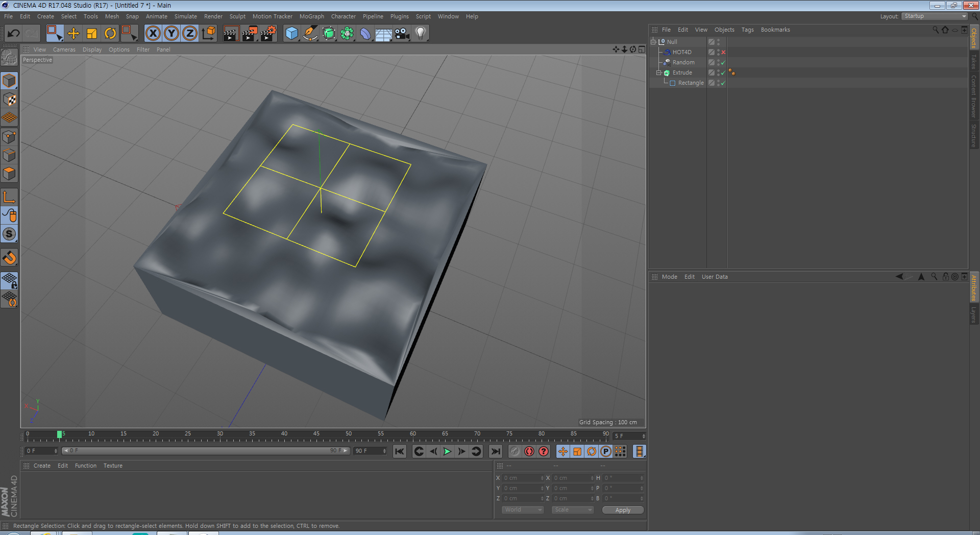Switch to Polygons mode icon
The image size is (980, 535).
[9, 174]
